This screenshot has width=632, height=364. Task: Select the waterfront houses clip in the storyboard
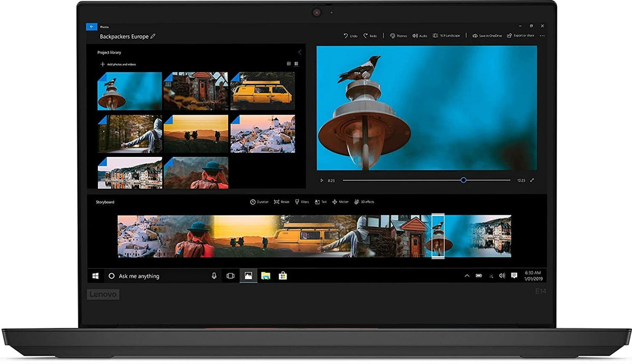[x=490, y=235]
